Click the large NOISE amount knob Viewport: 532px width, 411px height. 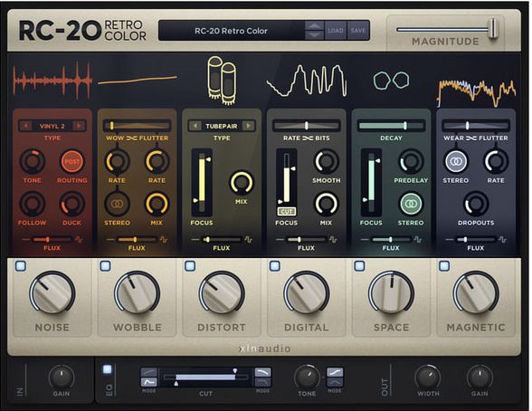(52, 292)
